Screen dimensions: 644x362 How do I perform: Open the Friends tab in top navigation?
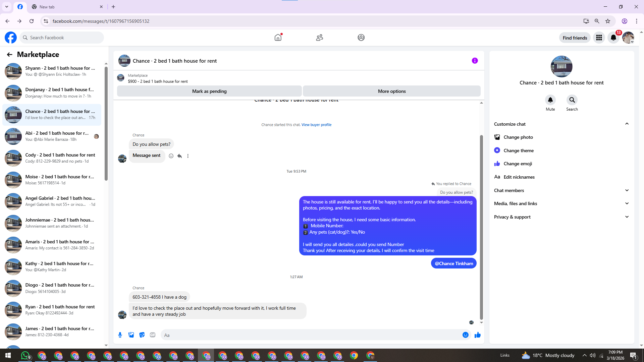pos(319,38)
